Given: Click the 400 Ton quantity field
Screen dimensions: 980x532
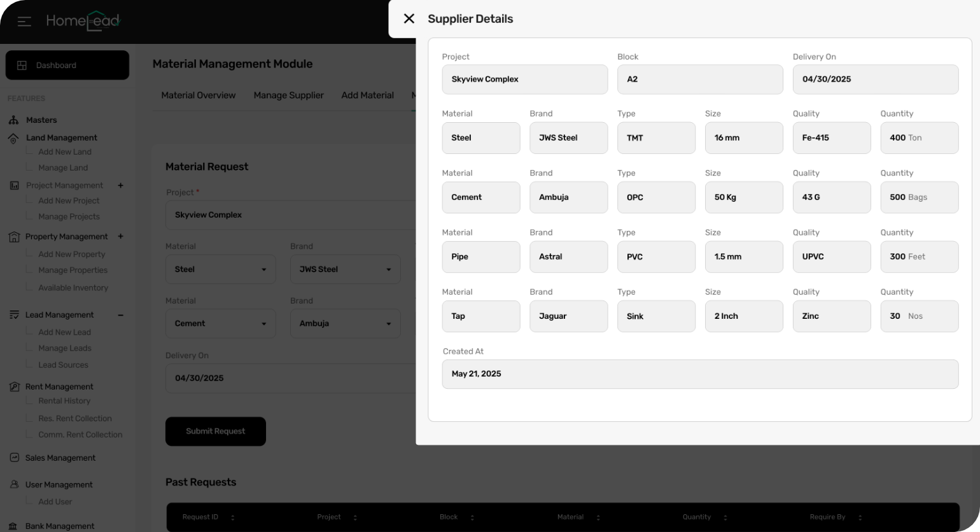Looking at the screenshot, I should [920, 138].
